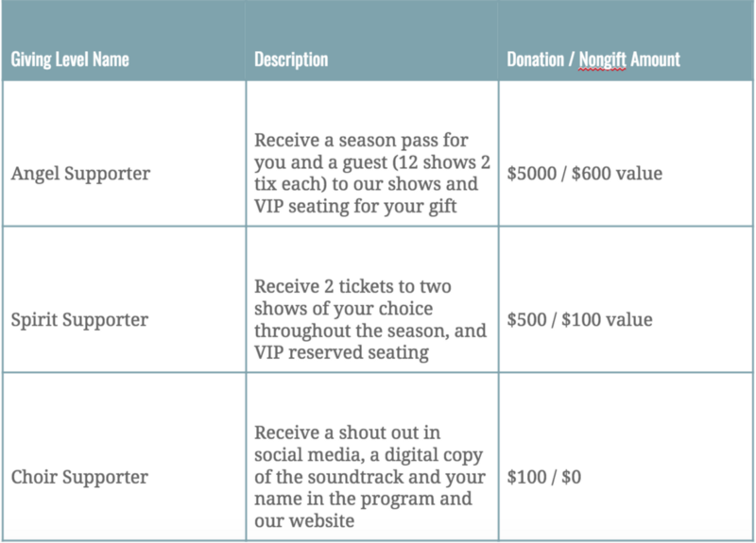Image resolution: width=756 pixels, height=543 pixels.
Task: Click the social media shout out description
Action: click(x=369, y=477)
